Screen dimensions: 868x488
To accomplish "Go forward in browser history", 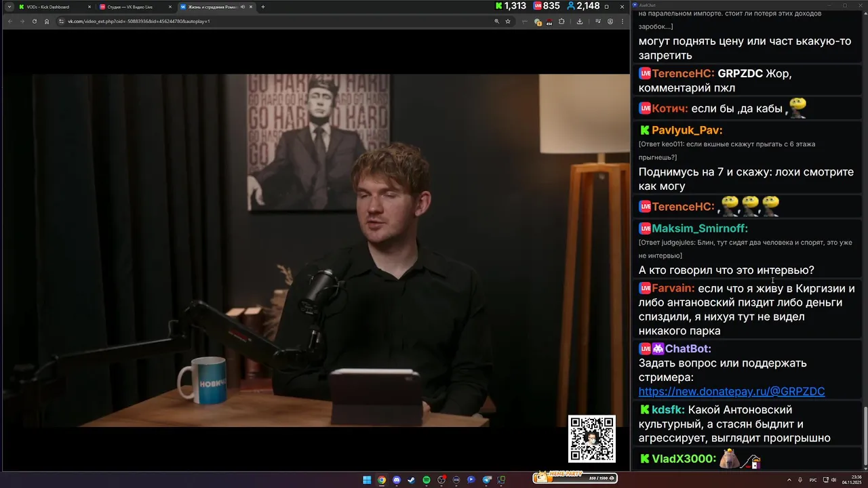I will [22, 21].
